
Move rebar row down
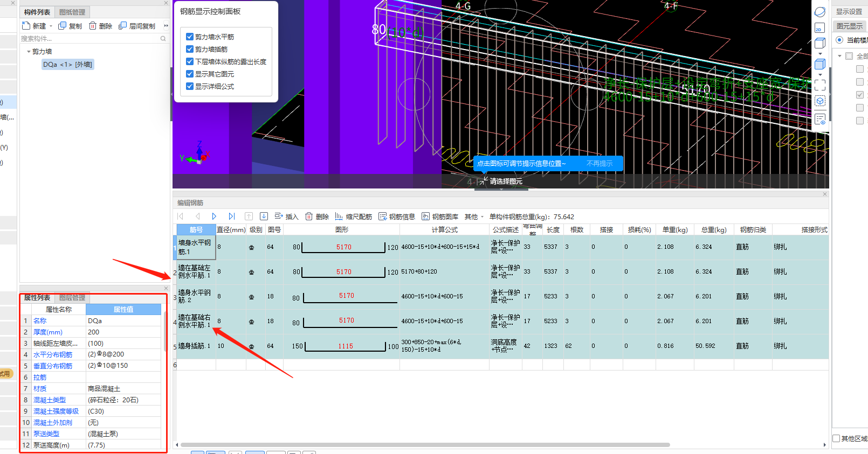tap(264, 216)
